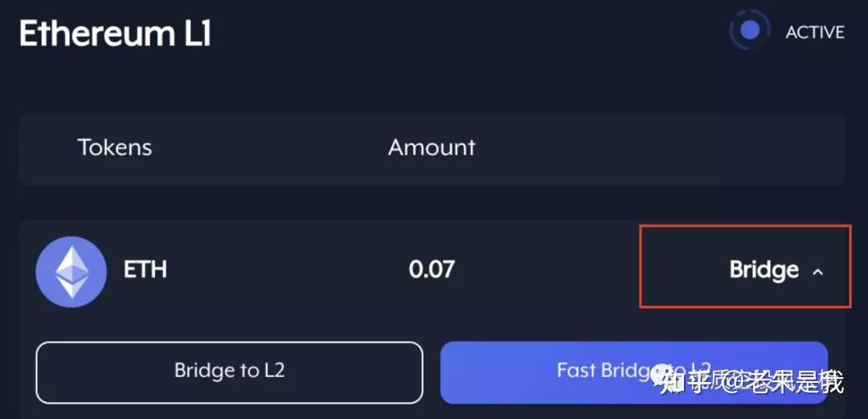Click the Fast Bridge to L2 button

(634, 372)
